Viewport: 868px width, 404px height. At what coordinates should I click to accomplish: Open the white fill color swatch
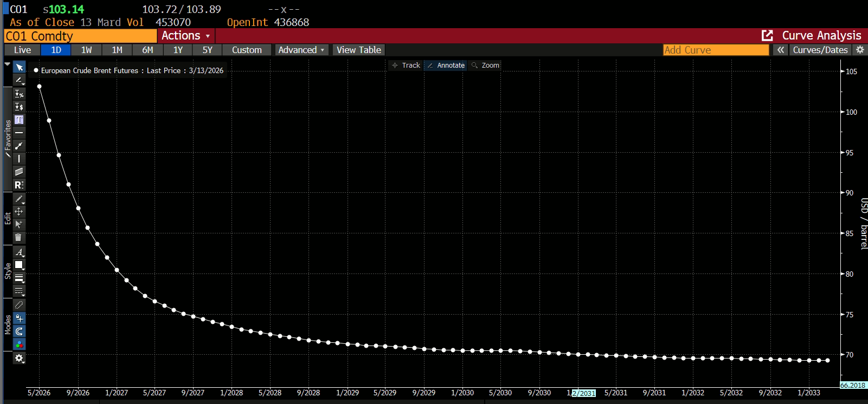[19, 265]
